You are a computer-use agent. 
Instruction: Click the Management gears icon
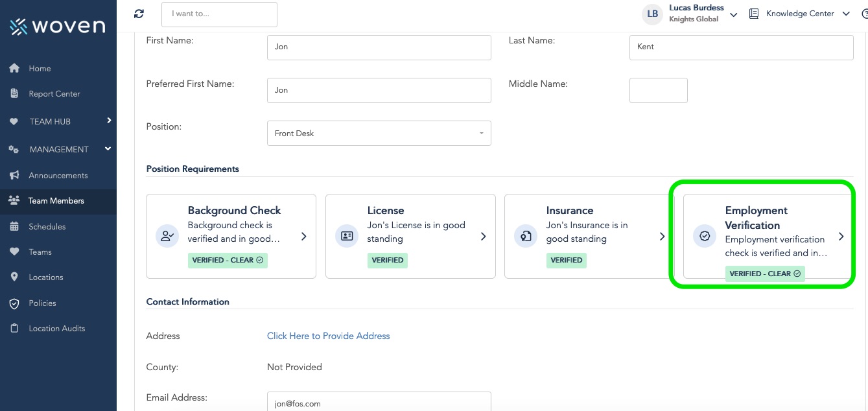(14, 149)
